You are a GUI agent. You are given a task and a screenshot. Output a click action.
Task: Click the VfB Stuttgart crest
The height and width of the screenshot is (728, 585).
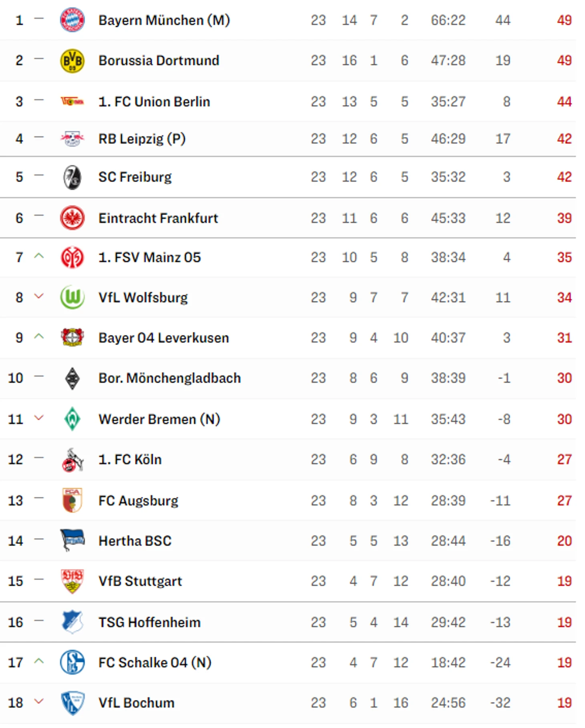tap(72, 581)
